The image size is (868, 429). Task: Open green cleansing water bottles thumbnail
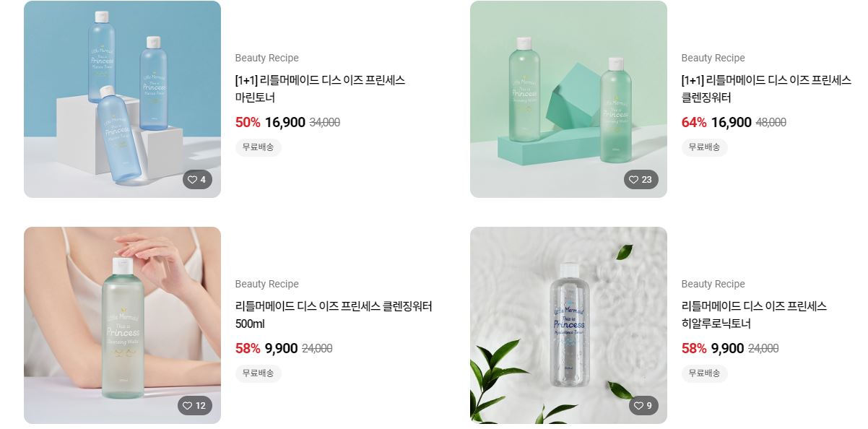[x=568, y=99]
